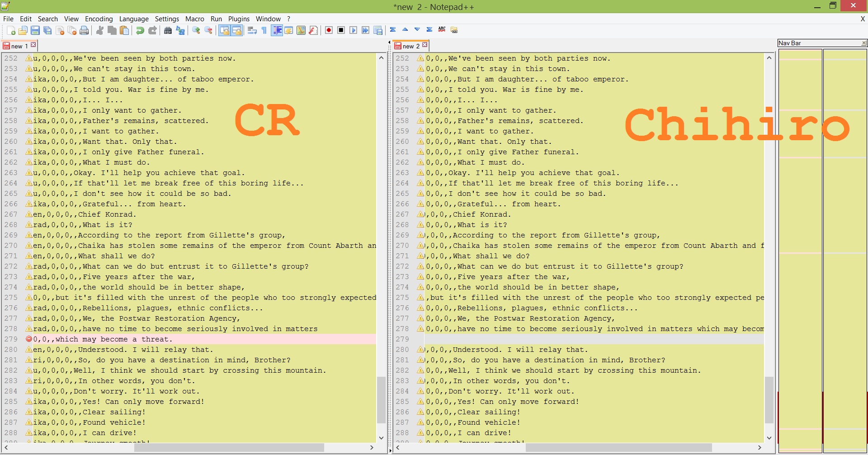Screen dimensions: 868x455
Task: Click the Close document toolbar icon
Action: tap(60, 30)
